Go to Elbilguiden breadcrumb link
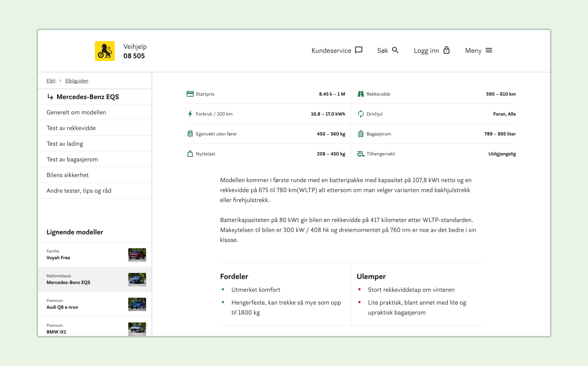Screen dimensions: 588x366 point(77,81)
